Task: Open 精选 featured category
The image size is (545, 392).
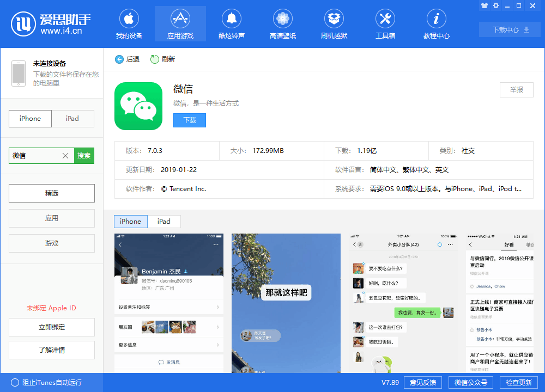Action: tap(52, 193)
